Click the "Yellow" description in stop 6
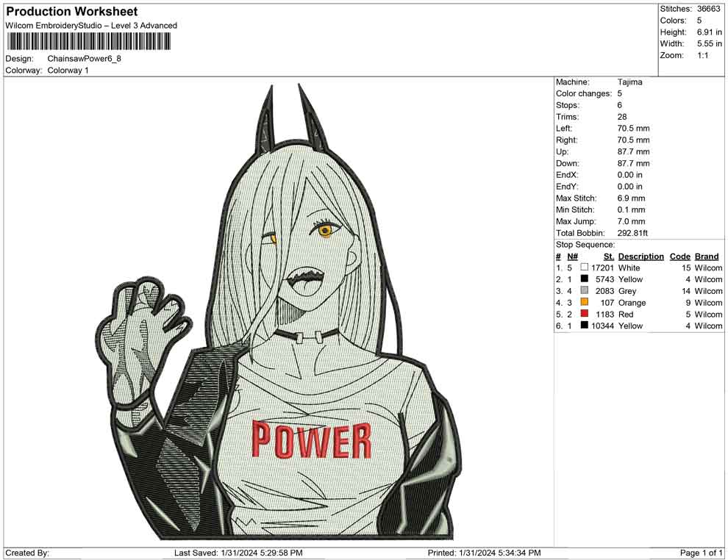This screenshot has height=560, width=728. pyautogui.click(x=630, y=326)
